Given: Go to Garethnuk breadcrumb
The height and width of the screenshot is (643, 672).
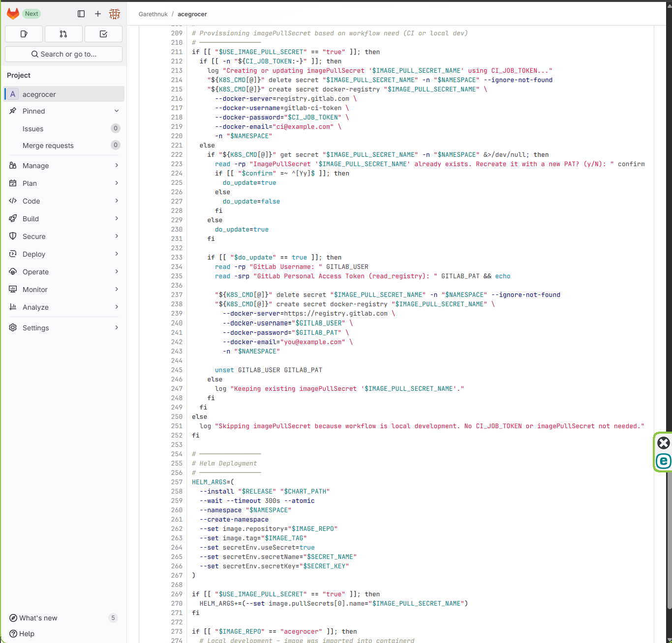Looking at the screenshot, I should pos(153,14).
